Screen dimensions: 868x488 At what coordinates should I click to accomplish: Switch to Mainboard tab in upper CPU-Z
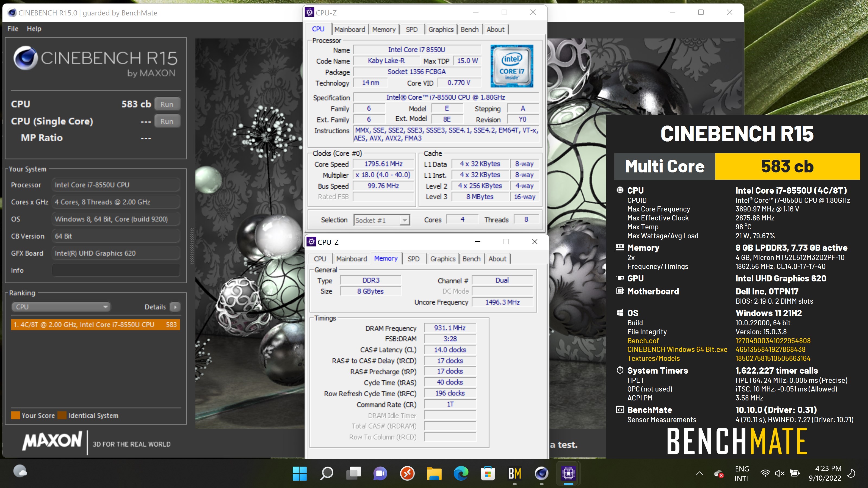[x=349, y=29]
